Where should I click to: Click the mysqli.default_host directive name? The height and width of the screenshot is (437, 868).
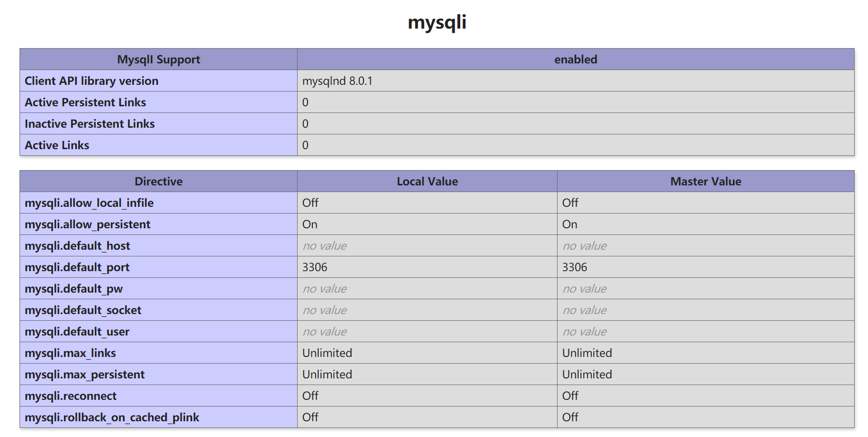[77, 246]
